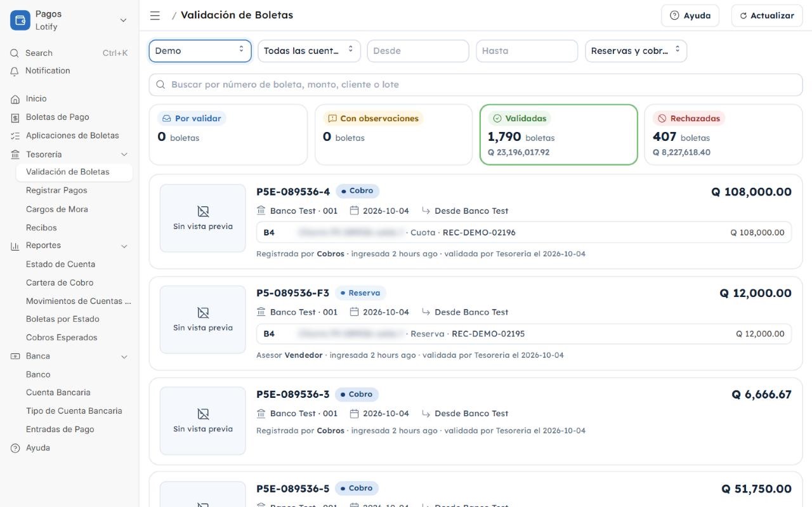Viewport: 812px width, 507px height.
Task: Click the Con observaciones comment icon
Action: click(332, 119)
